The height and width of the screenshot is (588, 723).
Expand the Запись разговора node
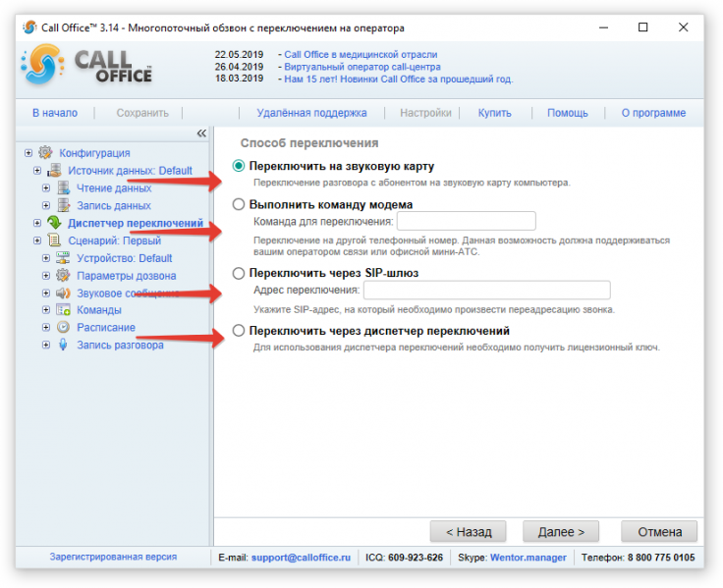[46, 345]
